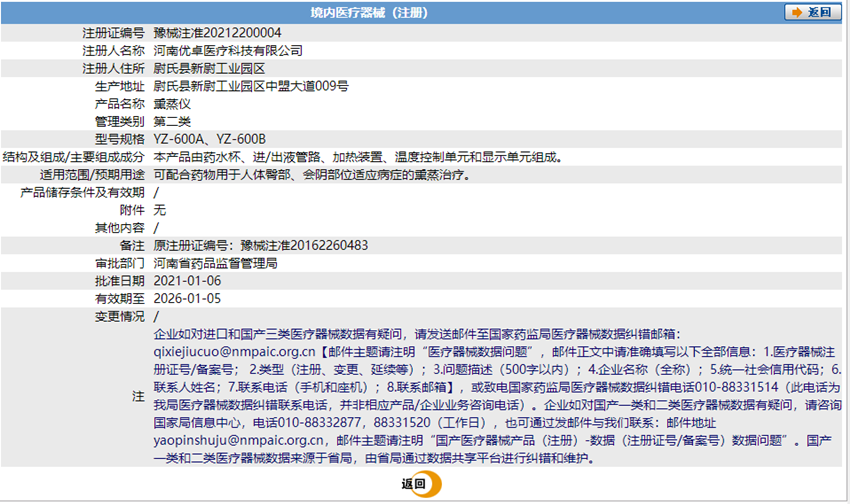The height and width of the screenshot is (504, 850).
Task: Click the 管理类别 label
Action: click(120, 121)
